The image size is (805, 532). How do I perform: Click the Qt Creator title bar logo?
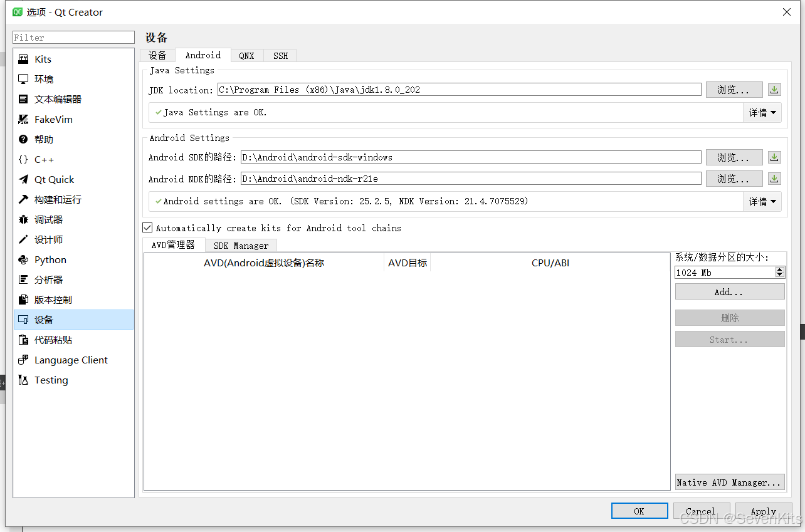click(18, 12)
